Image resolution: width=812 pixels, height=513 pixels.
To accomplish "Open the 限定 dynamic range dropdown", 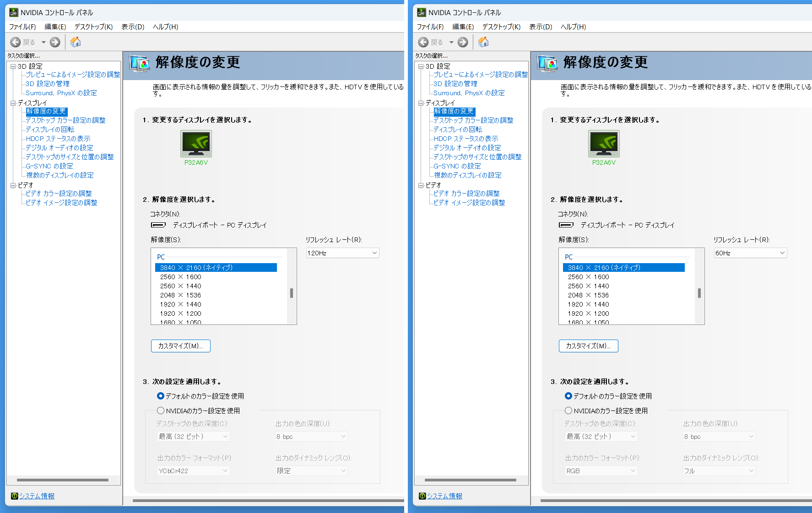I will point(312,470).
